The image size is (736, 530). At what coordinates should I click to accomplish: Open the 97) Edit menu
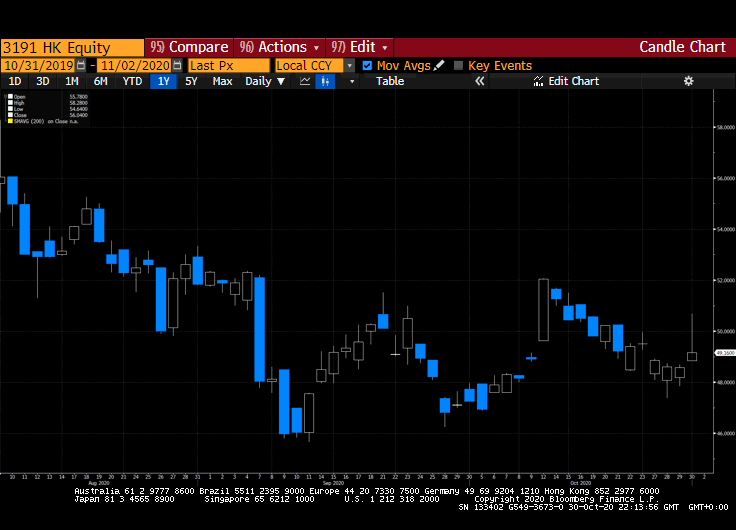(360, 47)
